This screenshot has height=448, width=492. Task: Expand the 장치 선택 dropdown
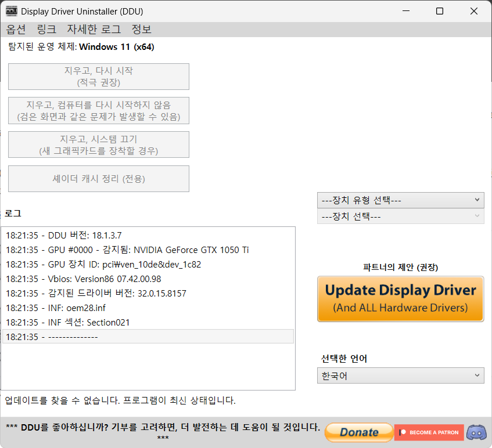tap(401, 216)
